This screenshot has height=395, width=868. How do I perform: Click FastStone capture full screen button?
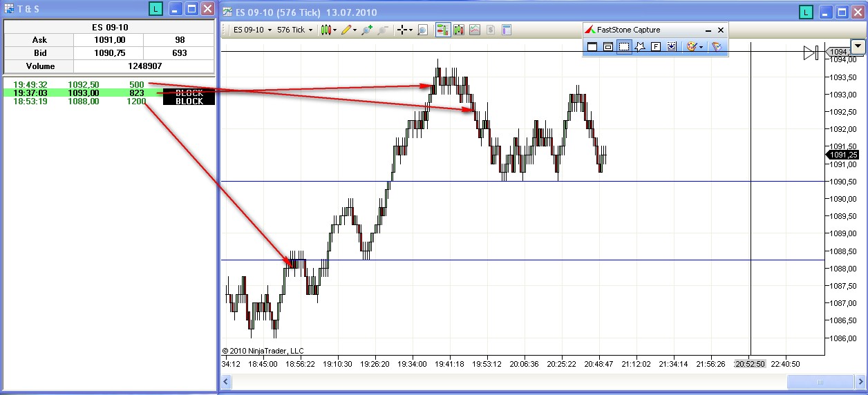pos(656,46)
